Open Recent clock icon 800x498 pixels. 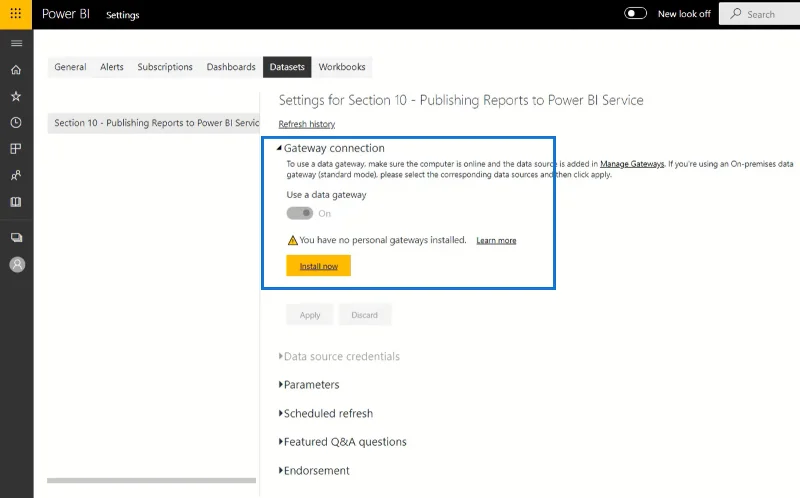[x=16, y=122]
